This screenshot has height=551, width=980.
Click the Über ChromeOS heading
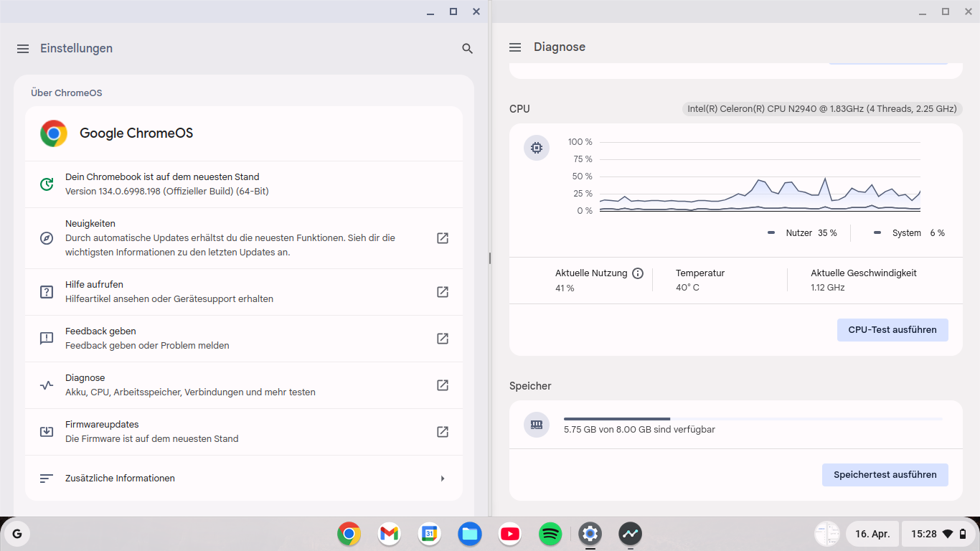tap(67, 93)
